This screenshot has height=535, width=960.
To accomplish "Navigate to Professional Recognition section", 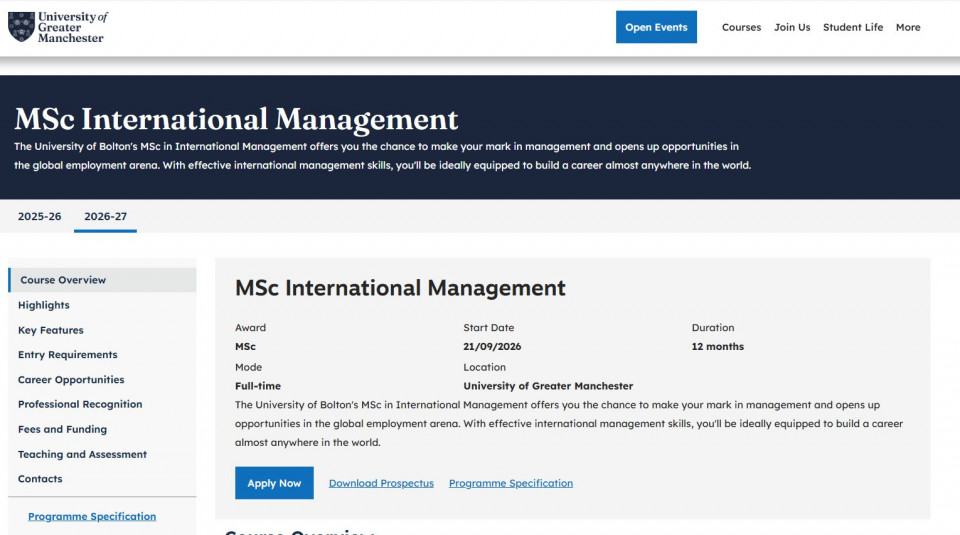I will coord(80,405).
